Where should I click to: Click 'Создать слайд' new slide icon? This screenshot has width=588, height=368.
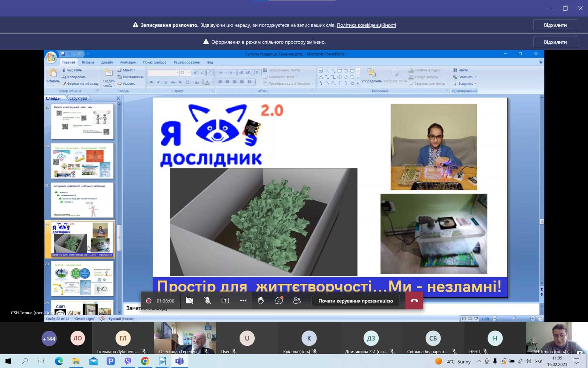[x=109, y=73]
